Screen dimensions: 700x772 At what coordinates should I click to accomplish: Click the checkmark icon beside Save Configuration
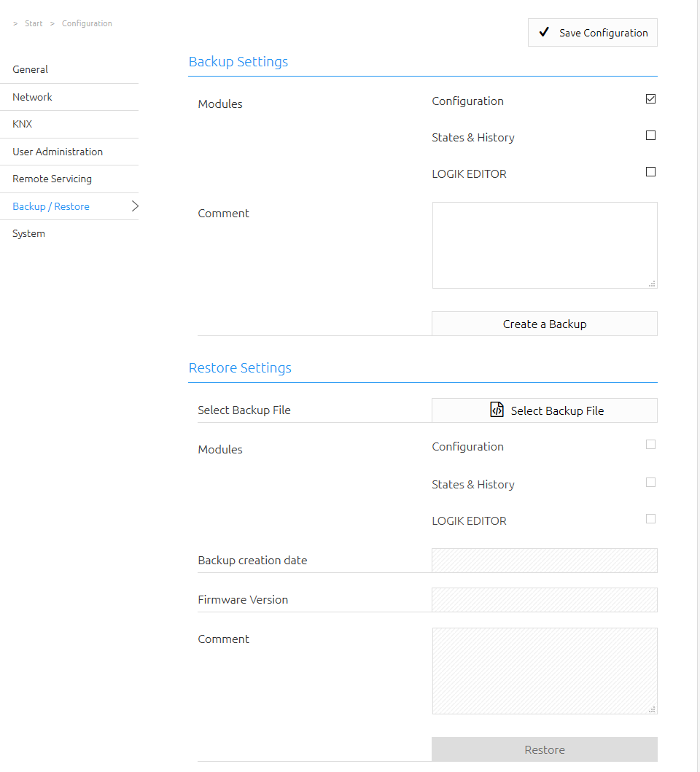(544, 33)
